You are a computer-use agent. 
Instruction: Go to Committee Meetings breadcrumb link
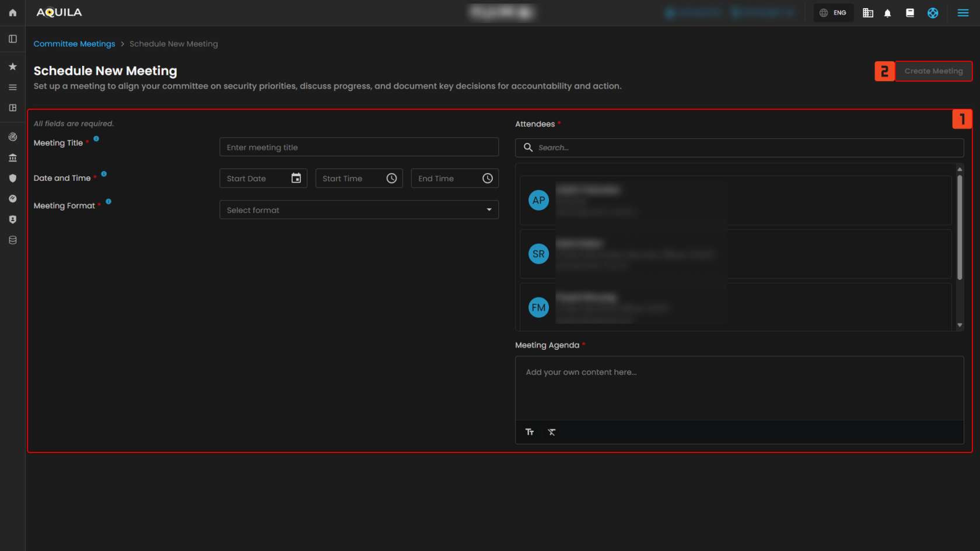(74, 44)
